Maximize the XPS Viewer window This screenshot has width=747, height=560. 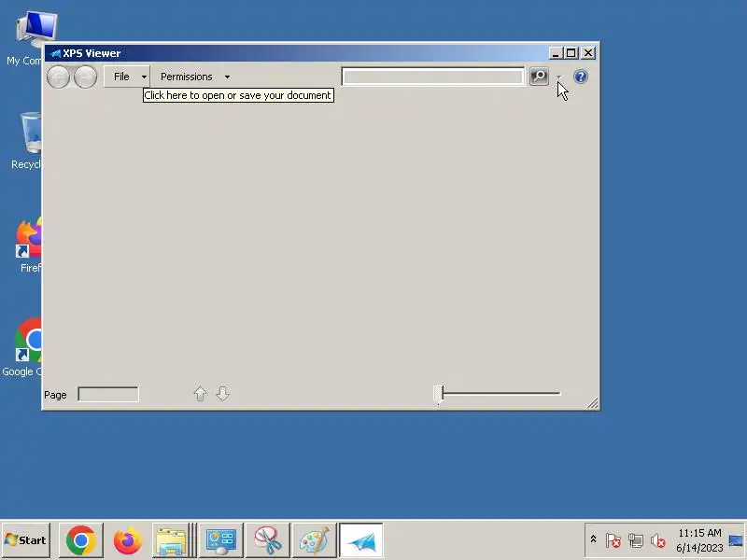coord(571,53)
